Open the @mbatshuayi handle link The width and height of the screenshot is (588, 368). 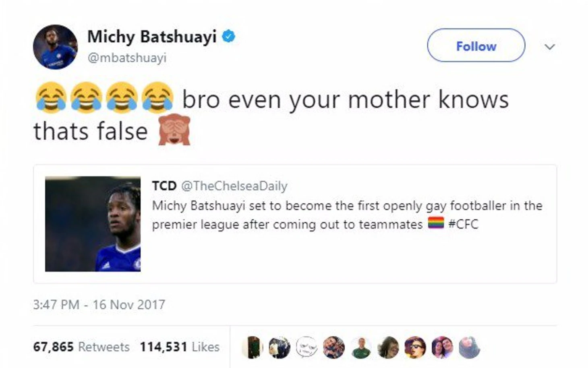127,58
